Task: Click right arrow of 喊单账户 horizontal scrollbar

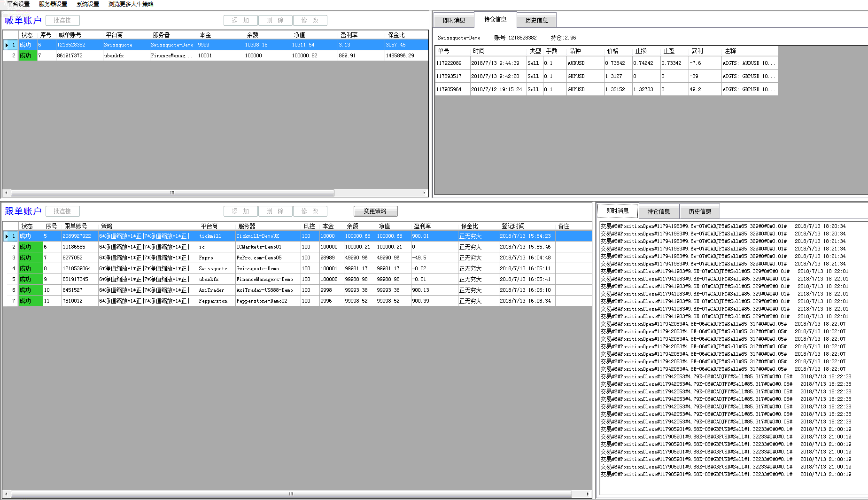Action: pos(425,193)
